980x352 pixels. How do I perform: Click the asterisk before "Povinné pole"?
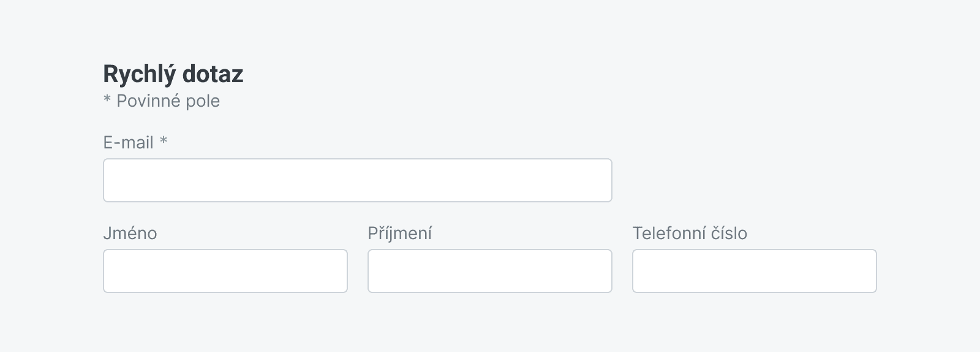click(107, 101)
